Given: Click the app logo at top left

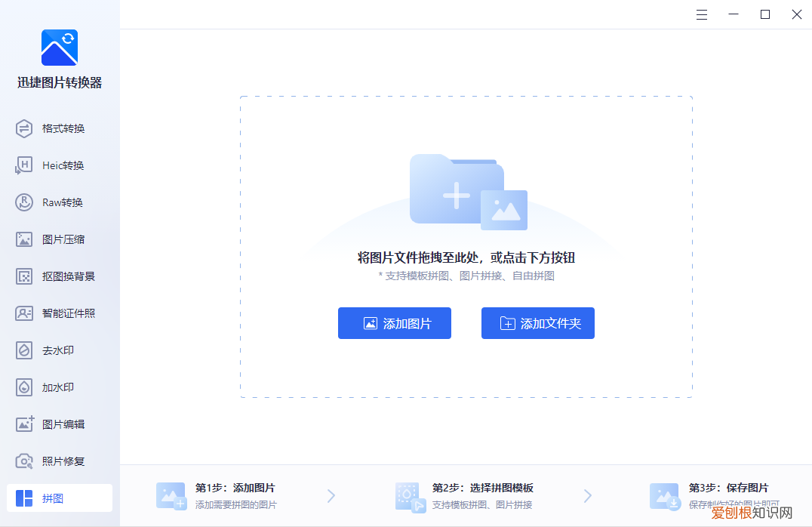Looking at the screenshot, I should (59, 47).
